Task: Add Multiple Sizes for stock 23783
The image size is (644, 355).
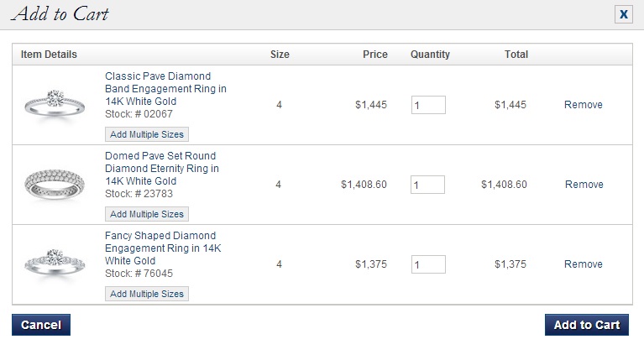Action: (147, 214)
